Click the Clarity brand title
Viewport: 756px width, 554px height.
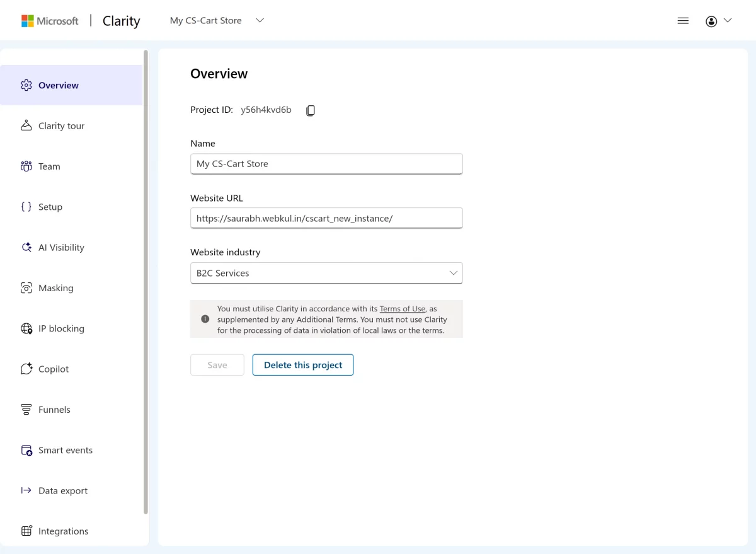tap(121, 21)
